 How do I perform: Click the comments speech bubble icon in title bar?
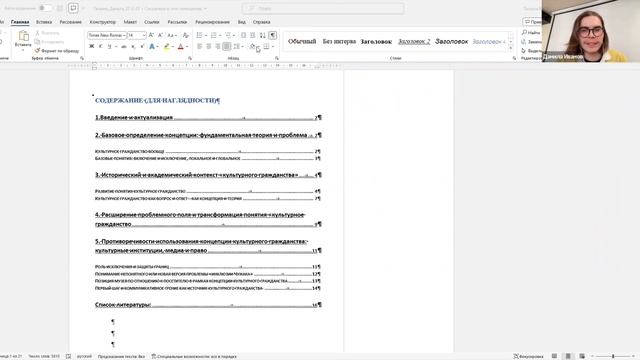(73, 8)
